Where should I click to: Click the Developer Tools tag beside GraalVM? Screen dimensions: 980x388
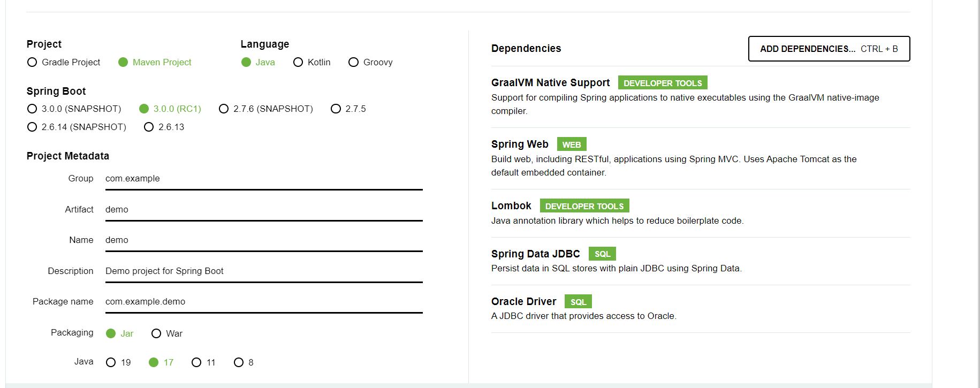point(663,83)
